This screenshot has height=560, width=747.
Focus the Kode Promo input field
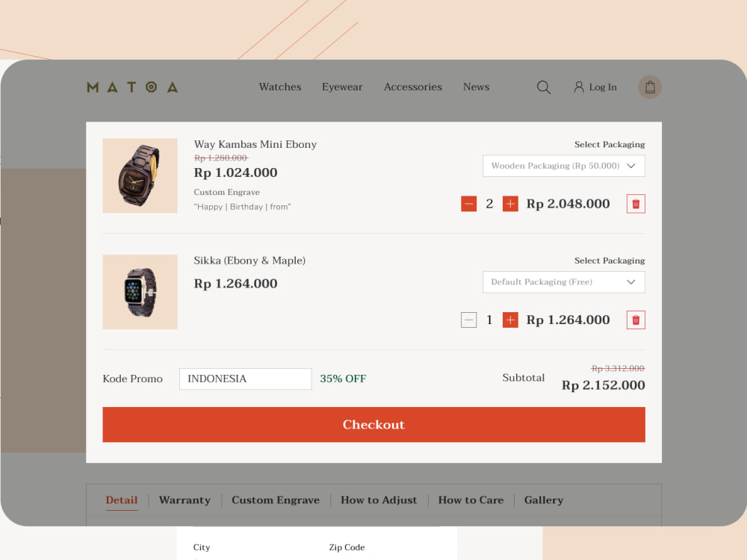pos(245,379)
